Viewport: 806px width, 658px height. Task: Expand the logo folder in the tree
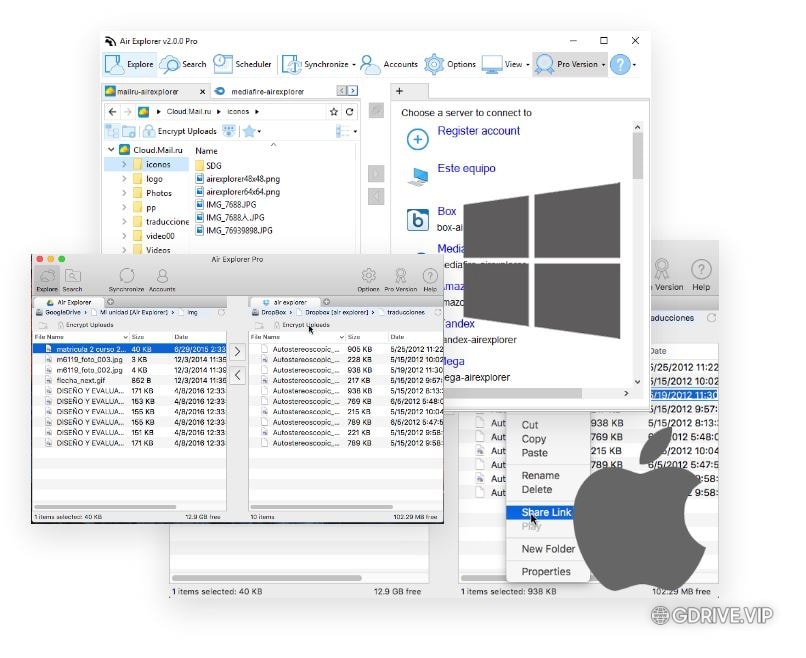click(124, 179)
